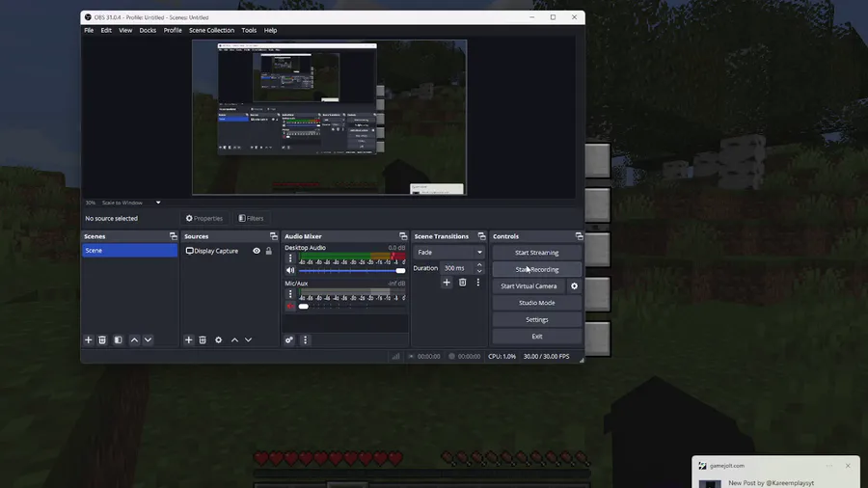Increase transition duration with up stepper
Screen dimensions: 868x488
(x=479, y=265)
